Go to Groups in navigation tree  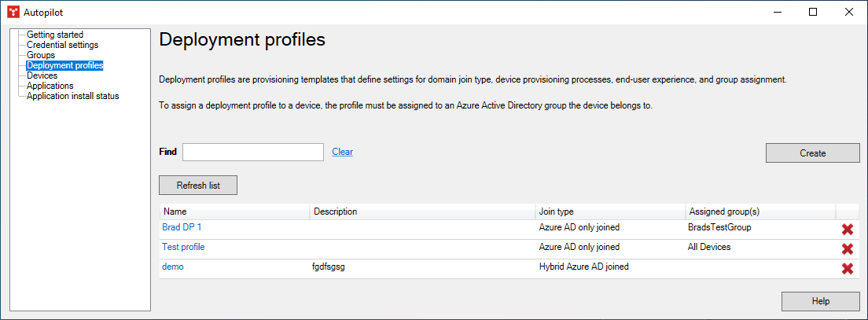tap(41, 55)
